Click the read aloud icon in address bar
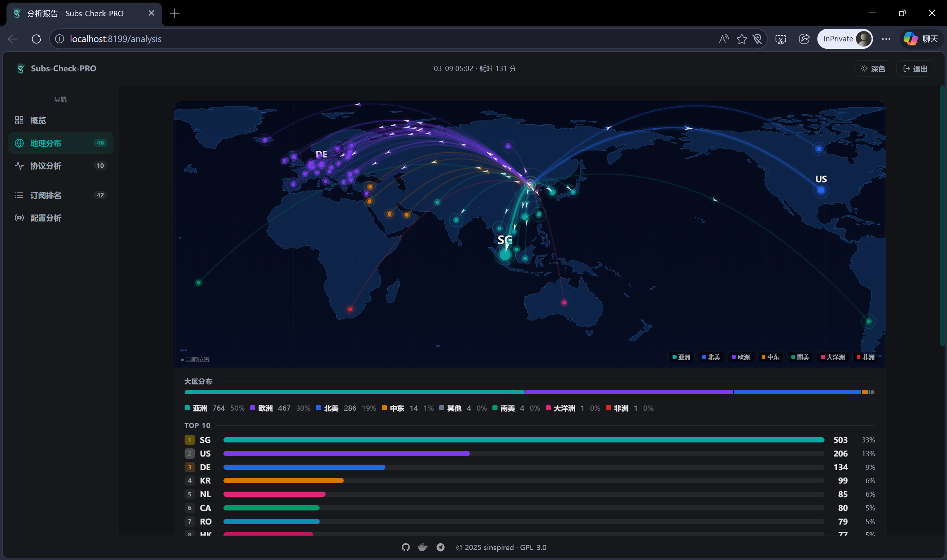 click(x=724, y=39)
